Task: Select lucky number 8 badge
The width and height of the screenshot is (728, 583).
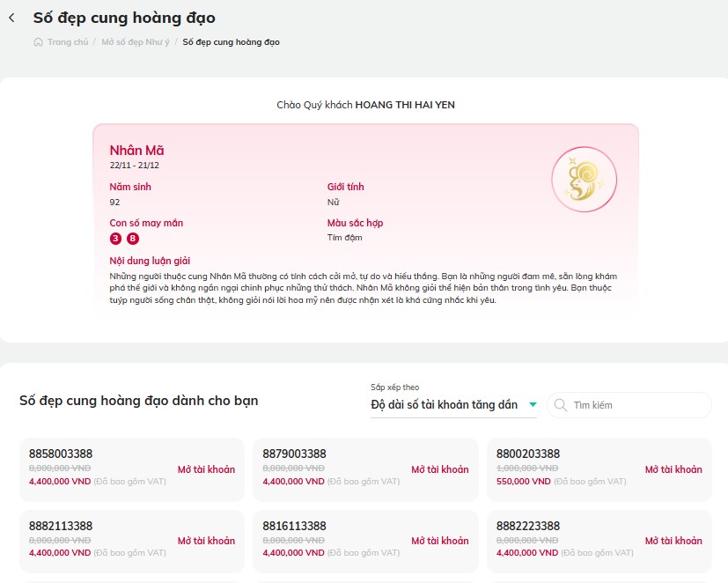Action: (133, 239)
